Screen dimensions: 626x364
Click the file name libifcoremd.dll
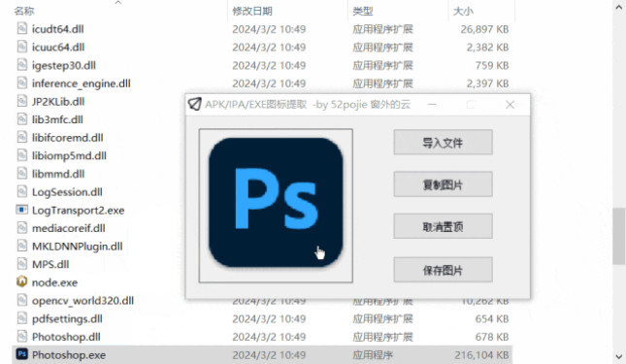pos(68,138)
